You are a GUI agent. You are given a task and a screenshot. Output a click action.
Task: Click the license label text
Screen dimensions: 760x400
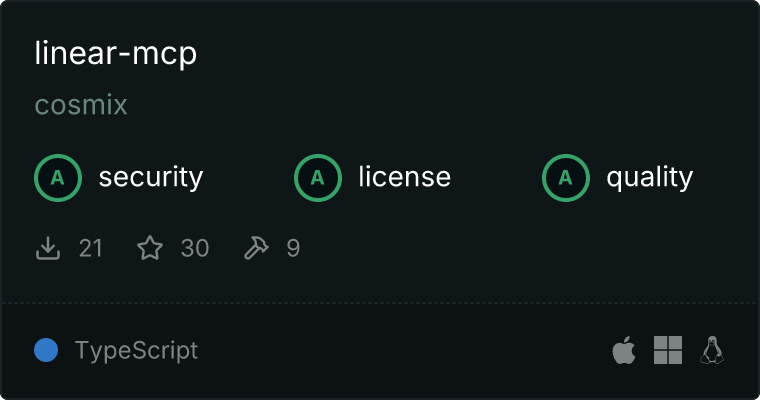coord(405,176)
